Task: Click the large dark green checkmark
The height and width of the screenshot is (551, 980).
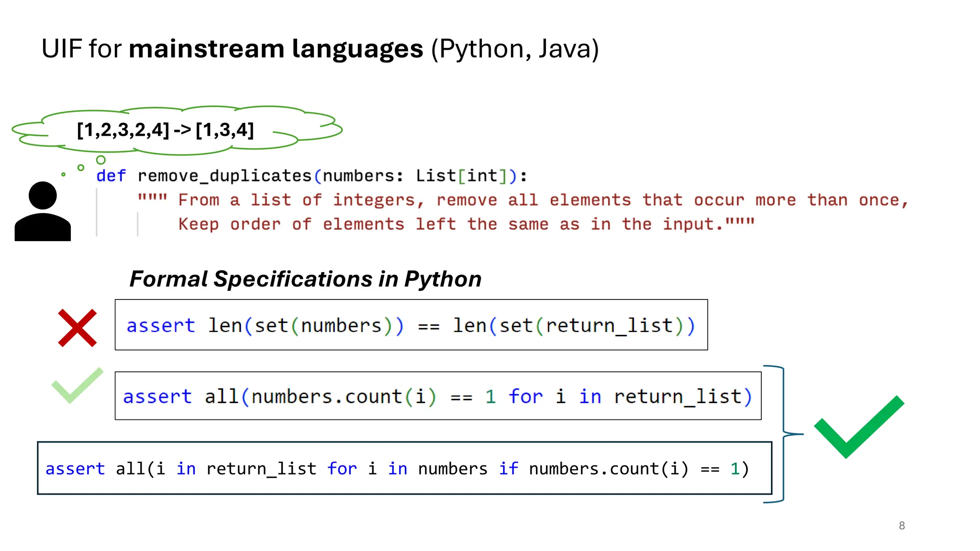Action: click(859, 427)
